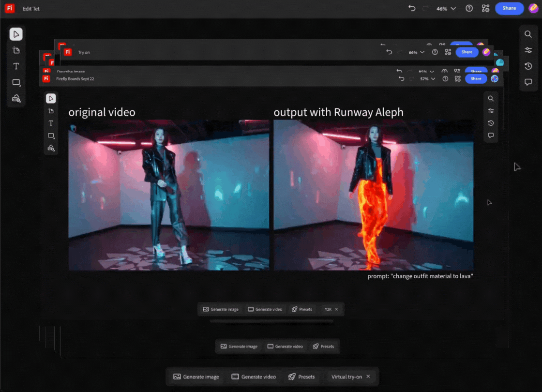Open help in Firefly Boards Sept 22 top bar

pos(445,79)
